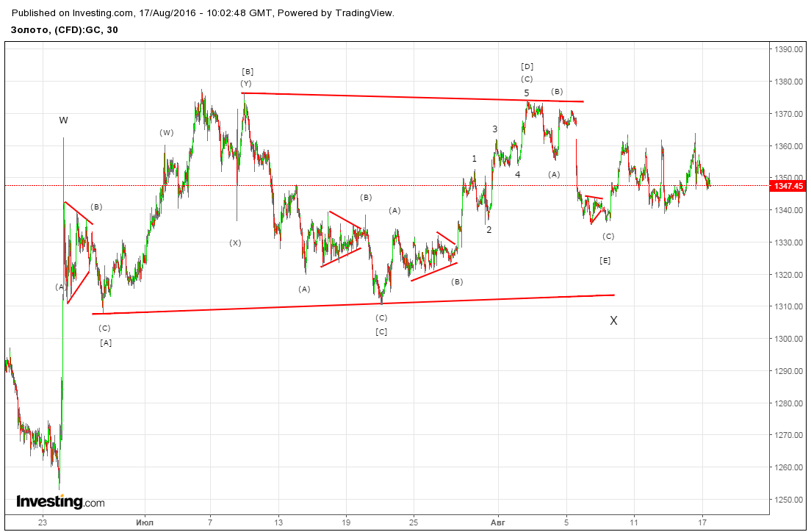The image size is (811, 532).
Task: Select the 1330.00 price axis label
Action: [789, 242]
